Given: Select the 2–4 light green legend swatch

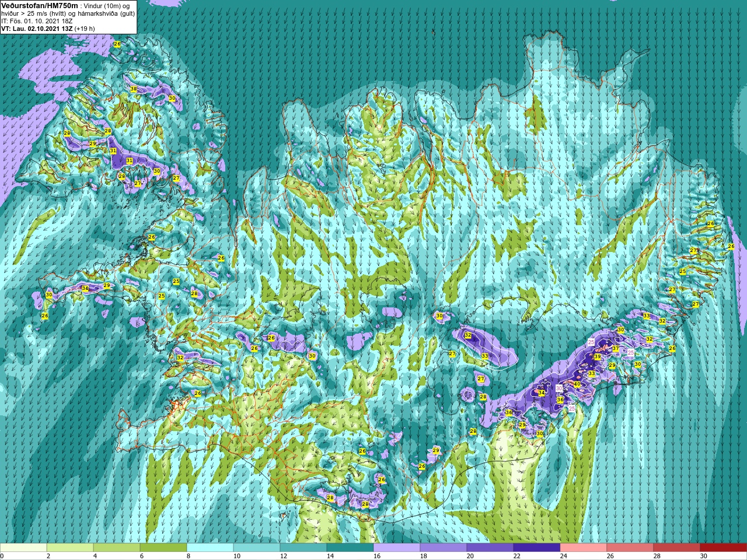Looking at the screenshot, I should coord(70,547).
